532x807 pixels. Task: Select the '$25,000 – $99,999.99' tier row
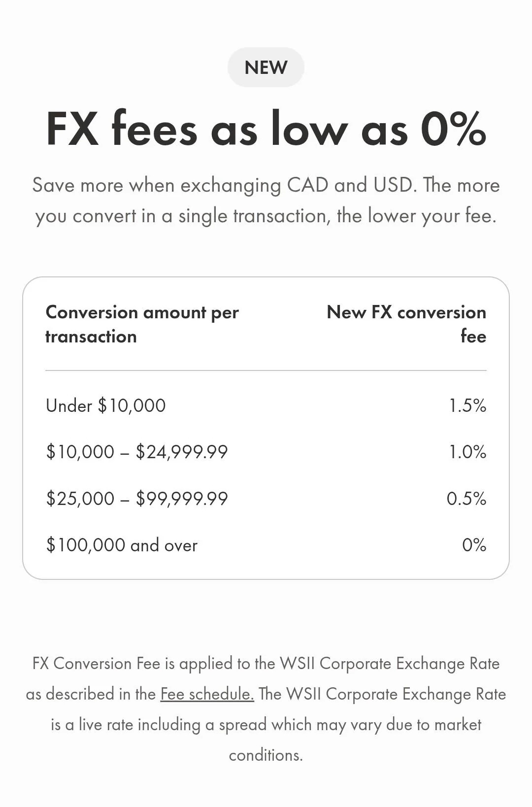(137, 499)
